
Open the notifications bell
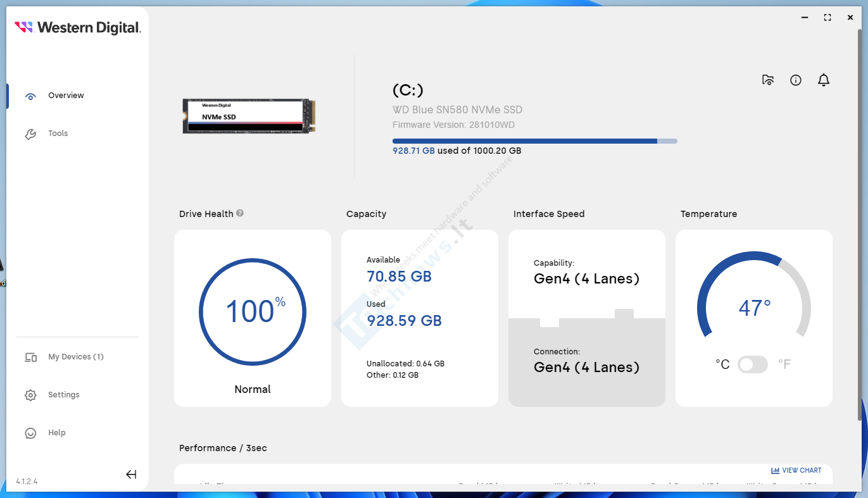click(824, 80)
